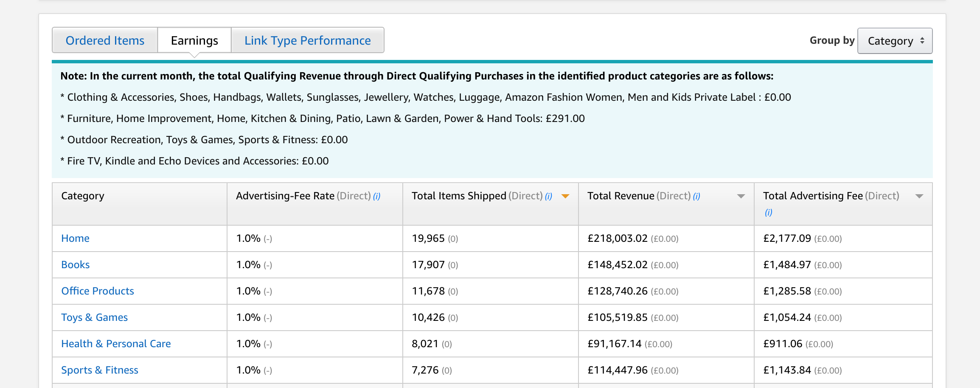Select the Earnings tab
Viewport: 980px width, 388px height.
(x=194, y=40)
